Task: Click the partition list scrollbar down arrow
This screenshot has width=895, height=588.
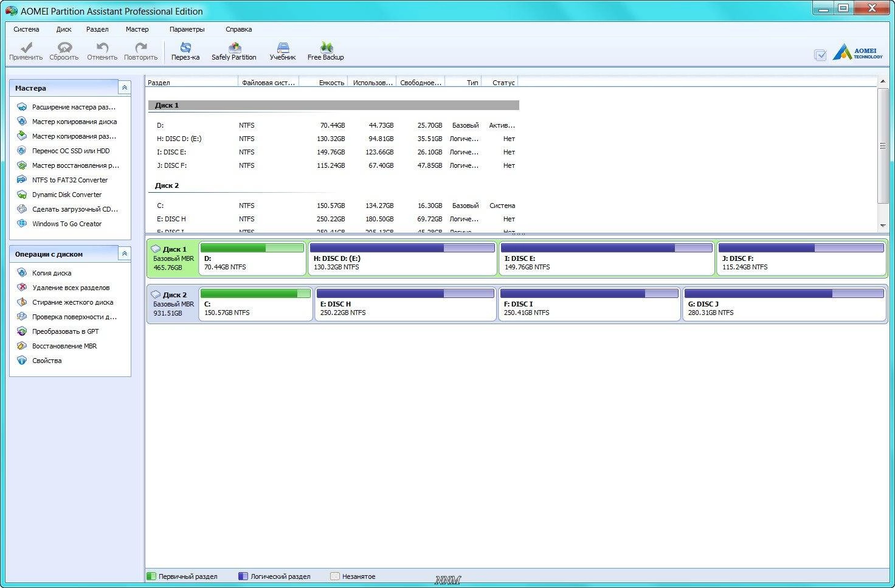Action: tap(883, 226)
